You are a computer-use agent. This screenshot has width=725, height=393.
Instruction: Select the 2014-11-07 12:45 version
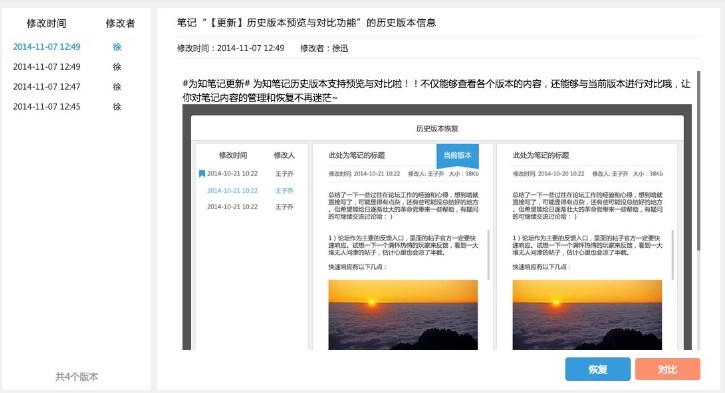pos(47,106)
